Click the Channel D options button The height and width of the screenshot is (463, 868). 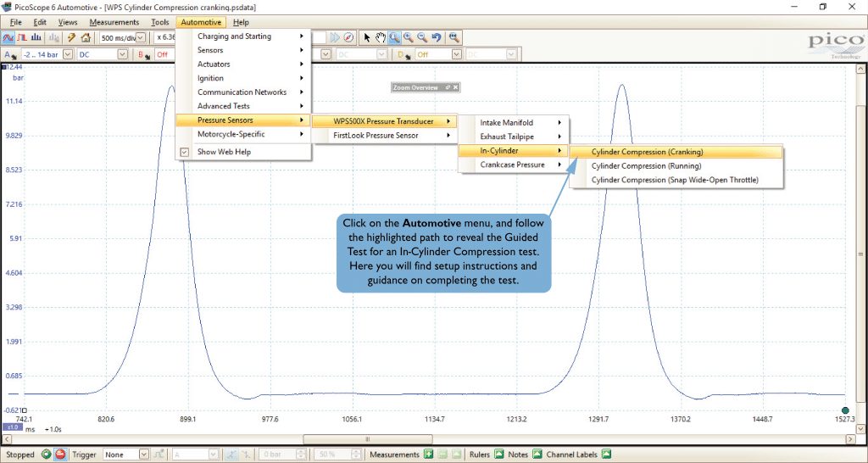[x=404, y=54]
